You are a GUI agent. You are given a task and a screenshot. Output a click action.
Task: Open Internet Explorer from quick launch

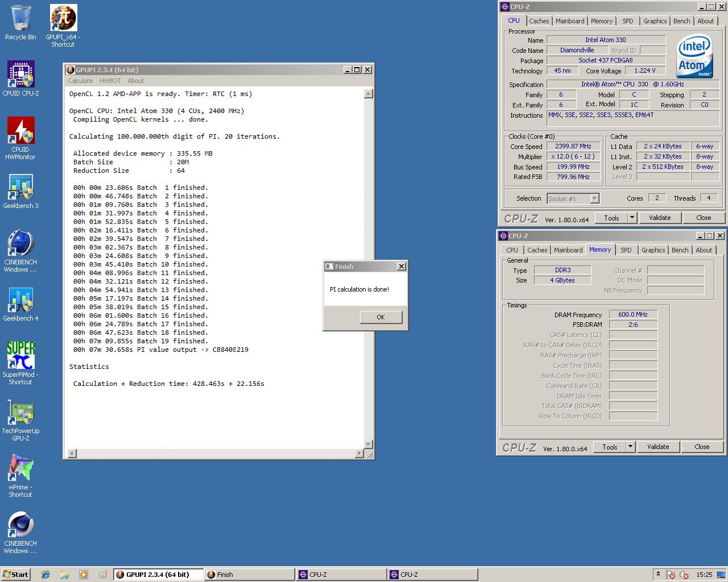pyautogui.click(x=45, y=575)
